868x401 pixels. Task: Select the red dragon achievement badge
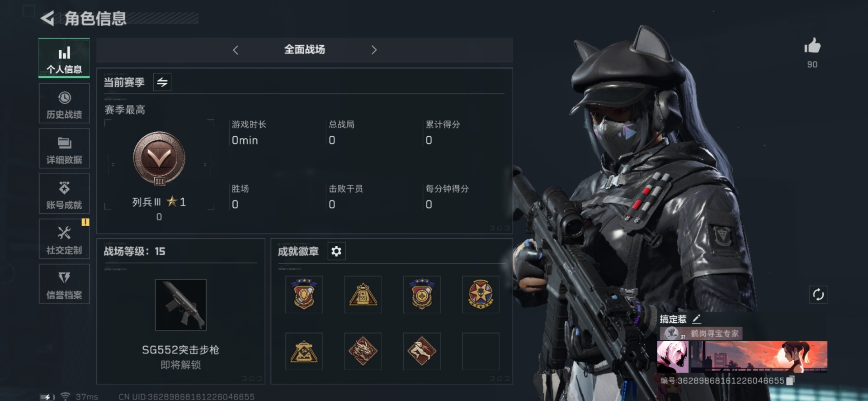pos(363,351)
